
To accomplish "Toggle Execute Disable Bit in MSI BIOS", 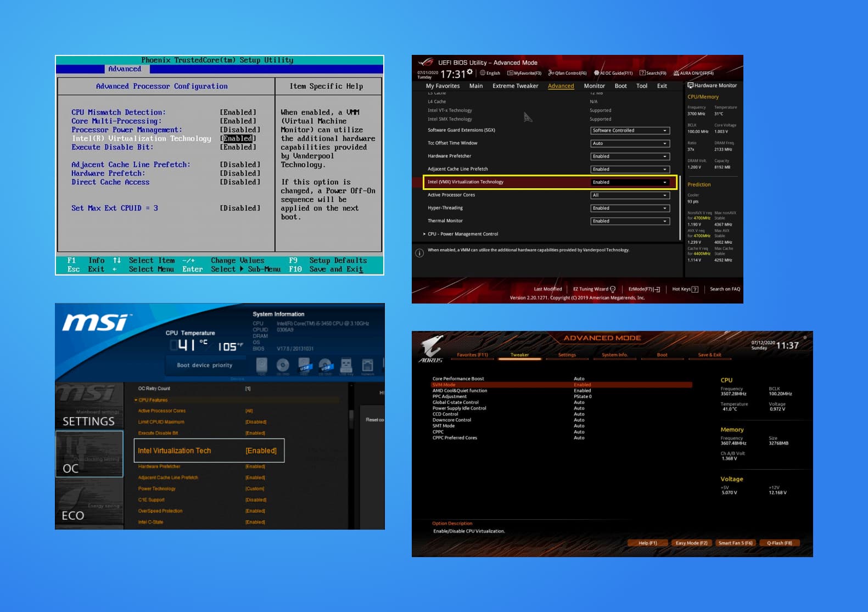I will tap(202, 433).
